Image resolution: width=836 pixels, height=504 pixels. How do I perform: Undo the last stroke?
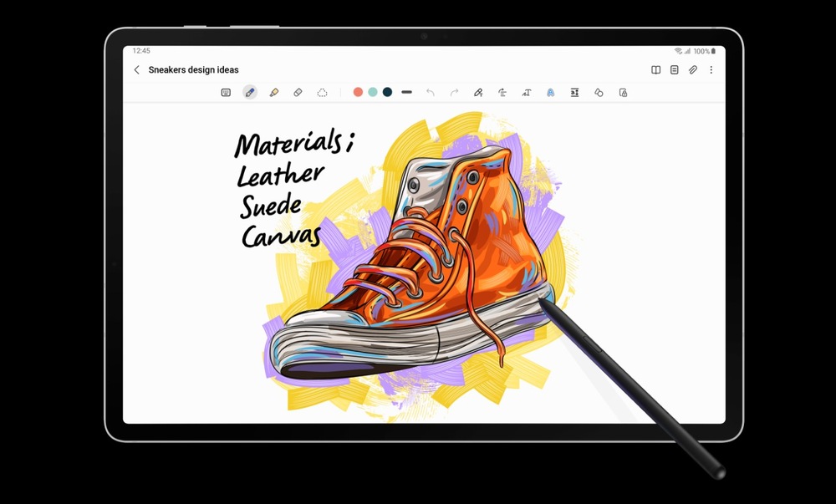[431, 92]
